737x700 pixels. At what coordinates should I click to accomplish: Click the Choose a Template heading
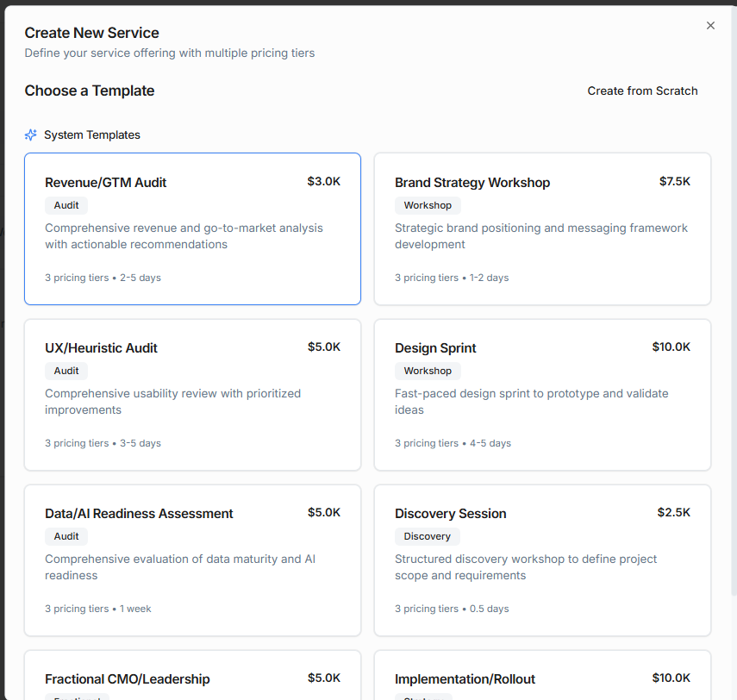point(90,91)
